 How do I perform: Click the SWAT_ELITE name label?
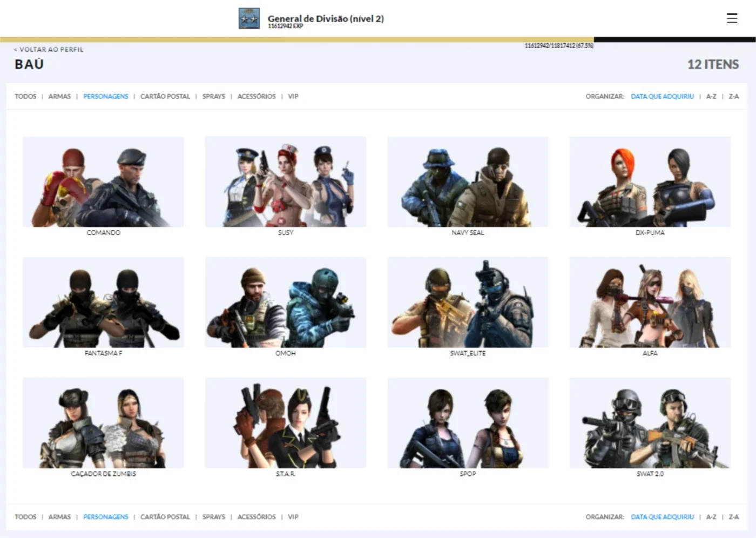[468, 353]
